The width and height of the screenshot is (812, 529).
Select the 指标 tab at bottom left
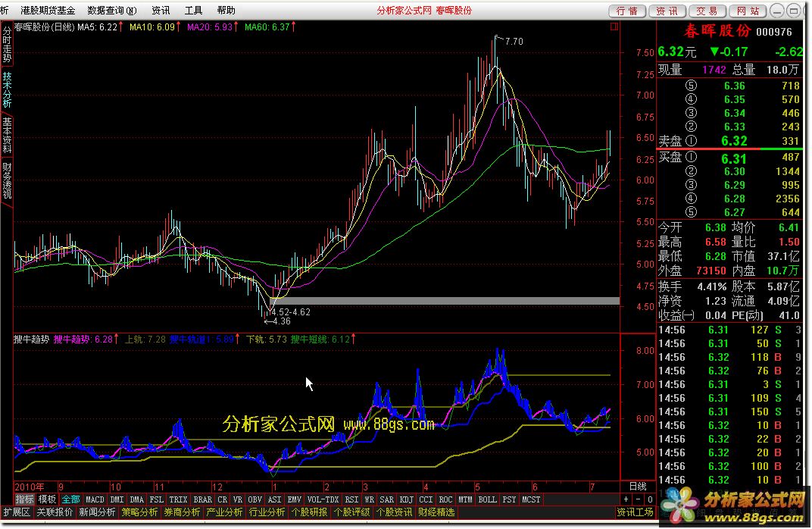click(24, 499)
